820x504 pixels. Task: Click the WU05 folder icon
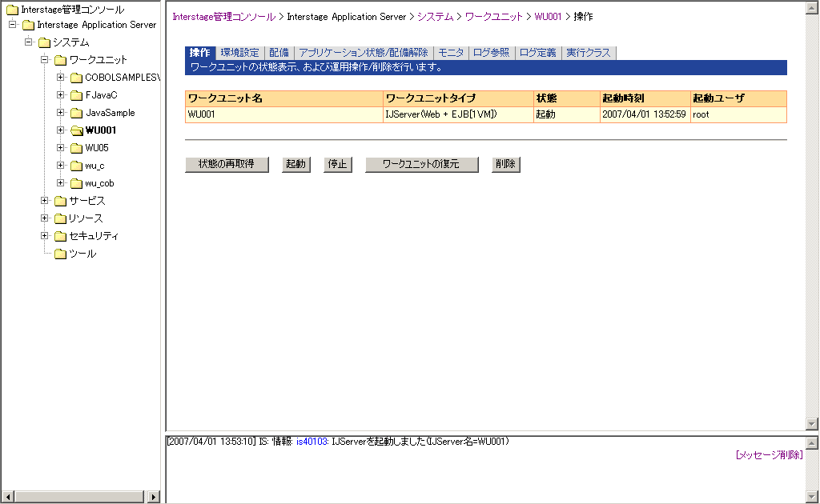point(77,148)
